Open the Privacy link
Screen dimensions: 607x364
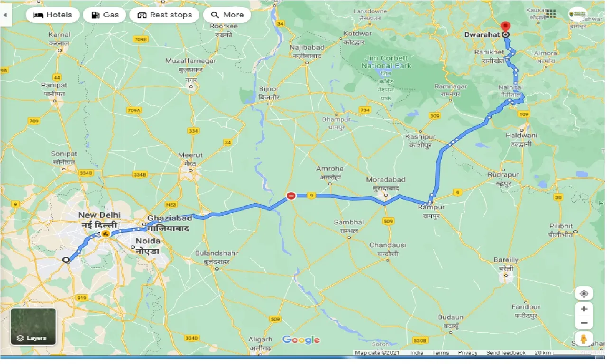pos(468,353)
